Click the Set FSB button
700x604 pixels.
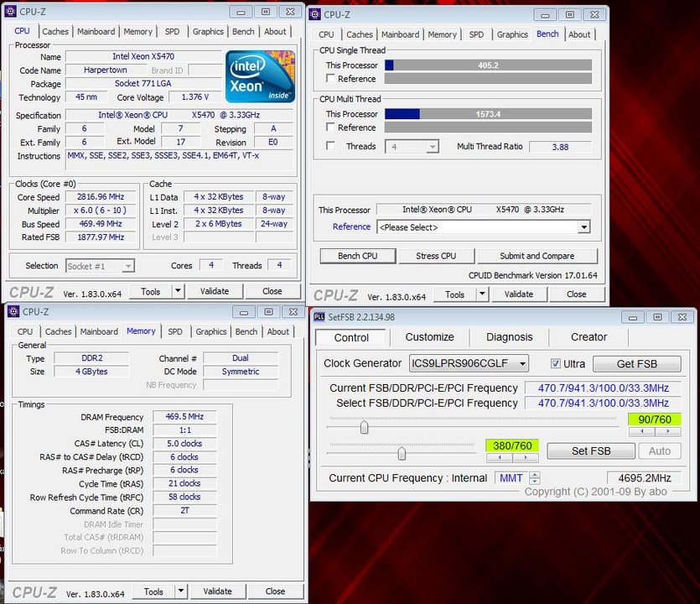591,450
